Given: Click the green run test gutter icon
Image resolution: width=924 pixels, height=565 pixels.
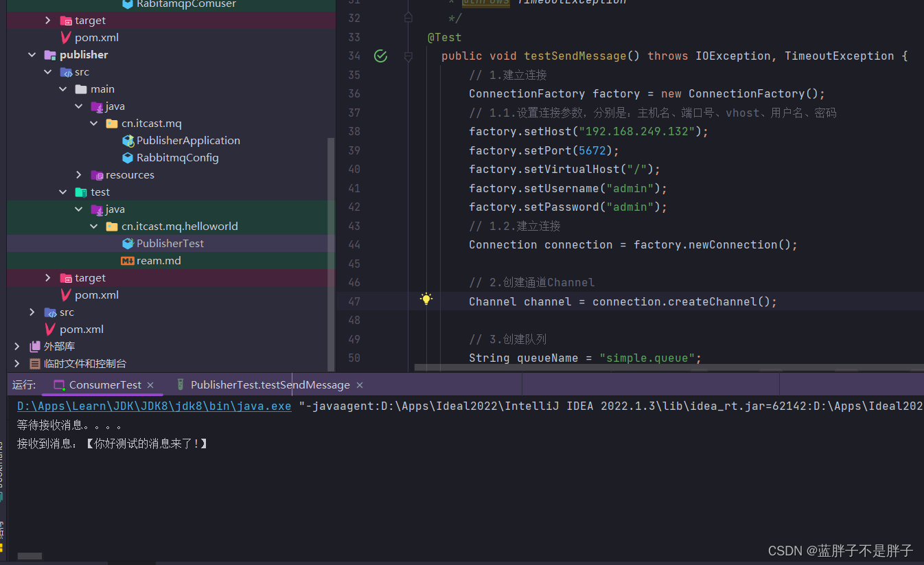Looking at the screenshot, I should click(380, 56).
